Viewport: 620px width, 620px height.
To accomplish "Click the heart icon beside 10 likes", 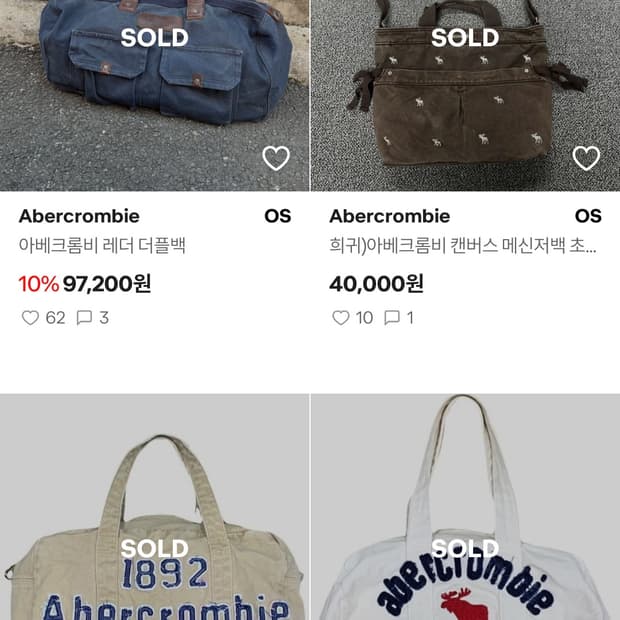I will click(340, 318).
